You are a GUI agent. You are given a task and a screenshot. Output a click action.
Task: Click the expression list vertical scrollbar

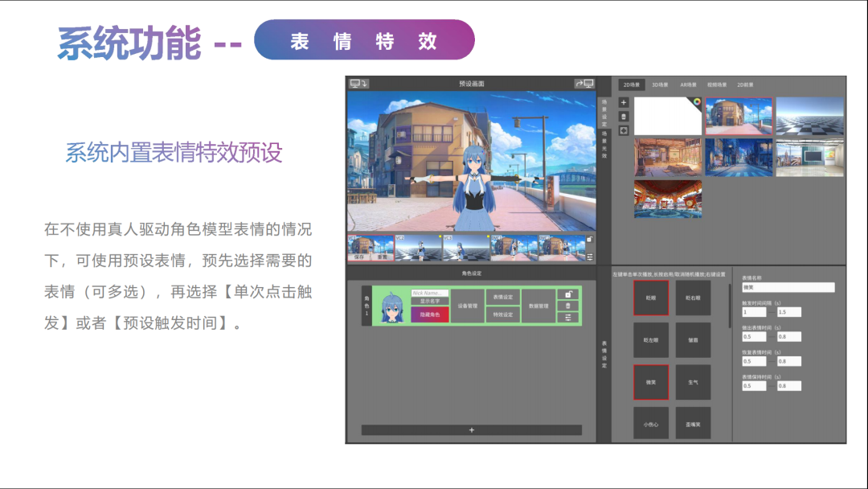(730, 305)
